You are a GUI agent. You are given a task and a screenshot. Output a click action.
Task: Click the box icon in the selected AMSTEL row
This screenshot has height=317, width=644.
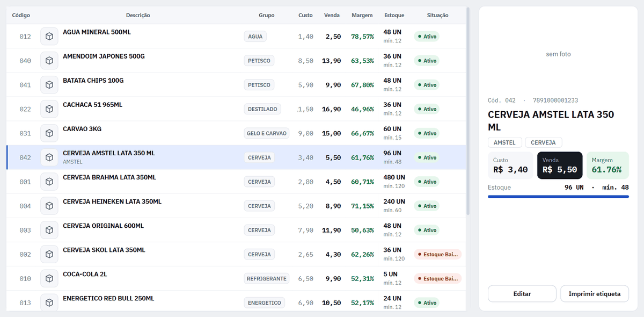(x=49, y=157)
